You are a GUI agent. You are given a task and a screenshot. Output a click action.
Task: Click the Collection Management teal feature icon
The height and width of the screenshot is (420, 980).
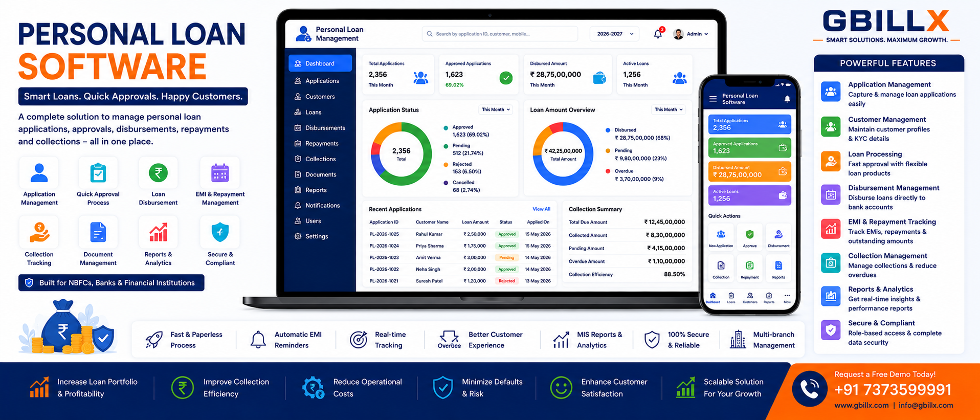(831, 263)
